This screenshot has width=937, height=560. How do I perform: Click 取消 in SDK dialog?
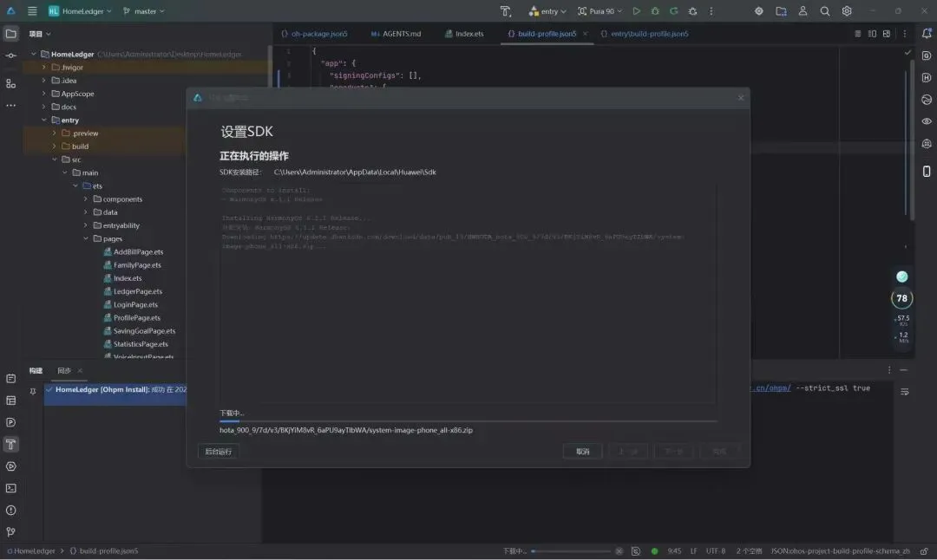point(583,452)
